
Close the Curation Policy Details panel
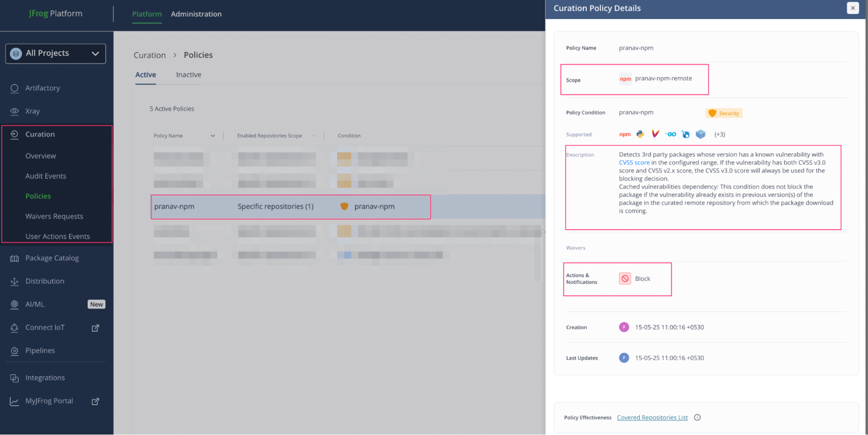[x=852, y=8]
